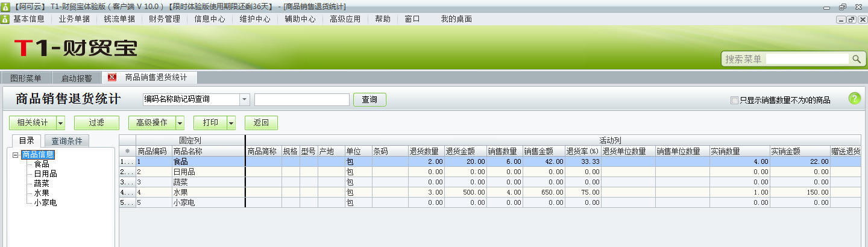The image size is (868, 247).
Task: Open the 辅助中心 menu
Action: click(300, 19)
